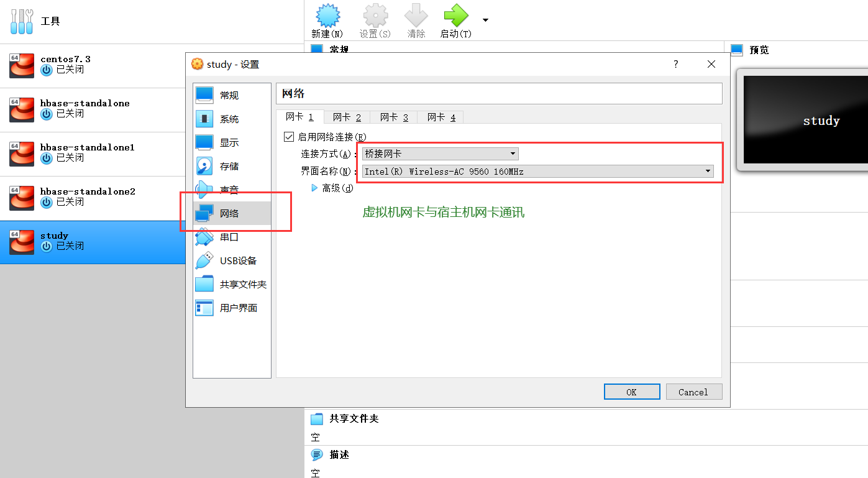Switch to the 网卡 2 tab

click(346, 117)
